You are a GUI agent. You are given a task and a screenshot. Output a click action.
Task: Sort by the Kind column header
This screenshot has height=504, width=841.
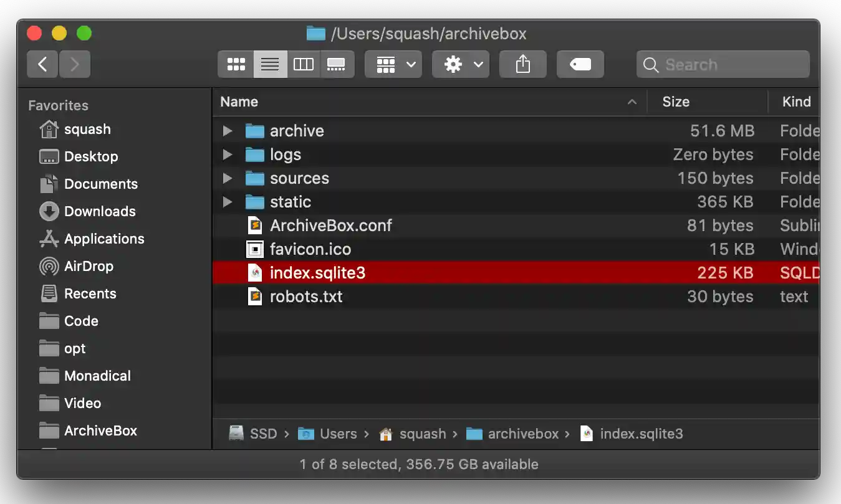tap(794, 102)
